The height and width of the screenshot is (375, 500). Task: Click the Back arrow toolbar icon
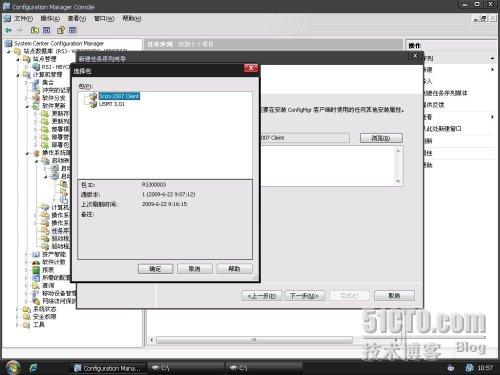tap(8, 30)
